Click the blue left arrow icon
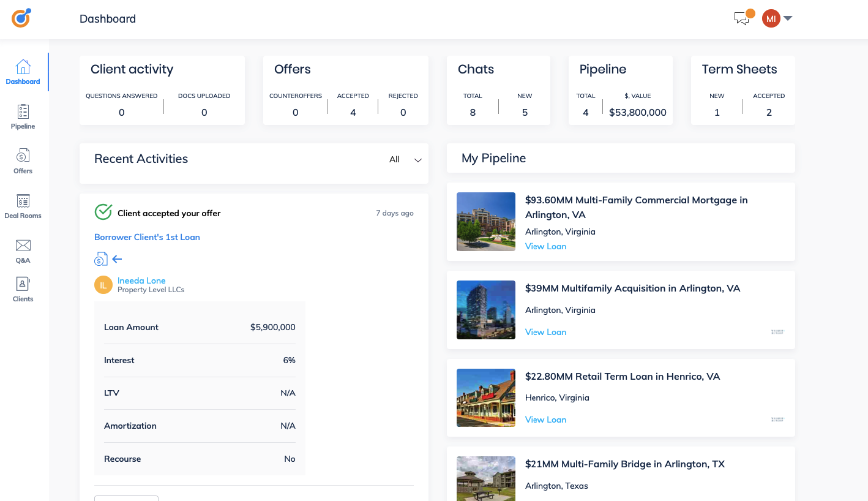Image resolution: width=868 pixels, height=501 pixels. point(117,259)
